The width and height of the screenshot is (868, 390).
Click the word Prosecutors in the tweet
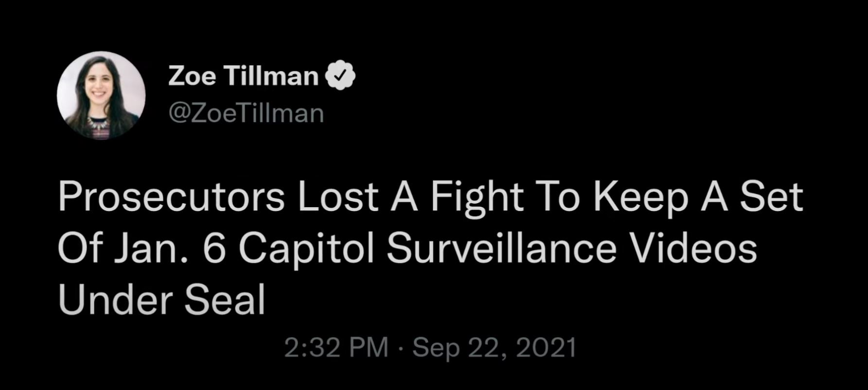coord(171,196)
